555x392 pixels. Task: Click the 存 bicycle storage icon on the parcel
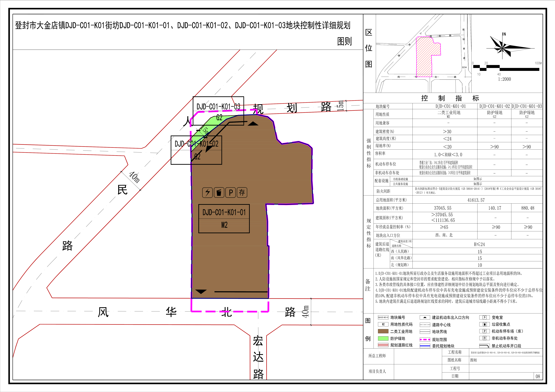(242, 193)
